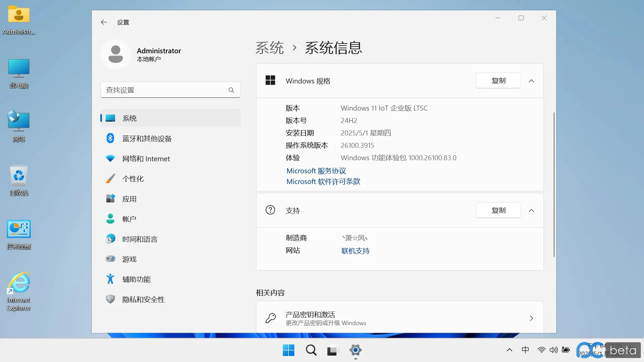Switch the 中 input method indicator
Image resolution: width=644 pixels, height=362 pixels.
[525, 350]
